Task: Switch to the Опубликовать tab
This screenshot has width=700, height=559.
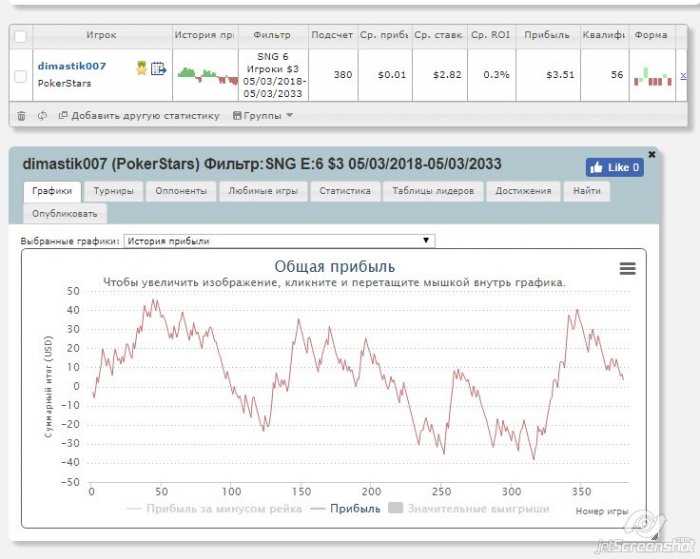Action: (x=65, y=213)
